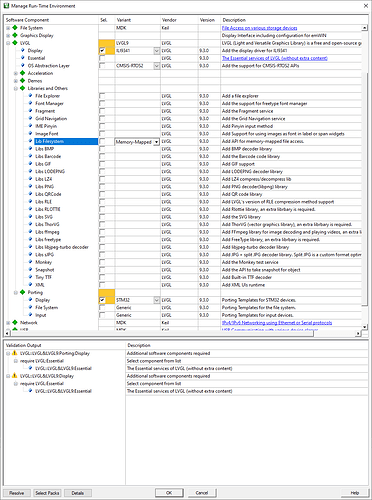
Task: Expand the Acceleration tree node
Action: (16, 73)
